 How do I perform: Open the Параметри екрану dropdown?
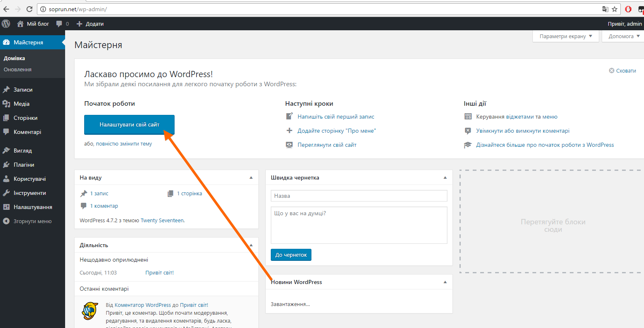(566, 36)
